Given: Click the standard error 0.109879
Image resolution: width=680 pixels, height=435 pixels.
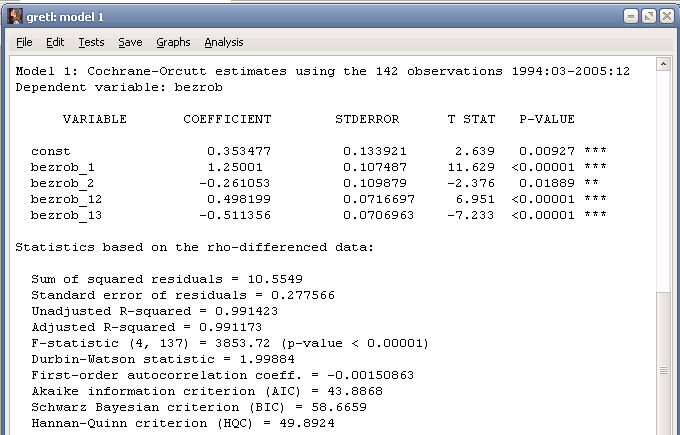Looking at the screenshot, I should [375, 183].
